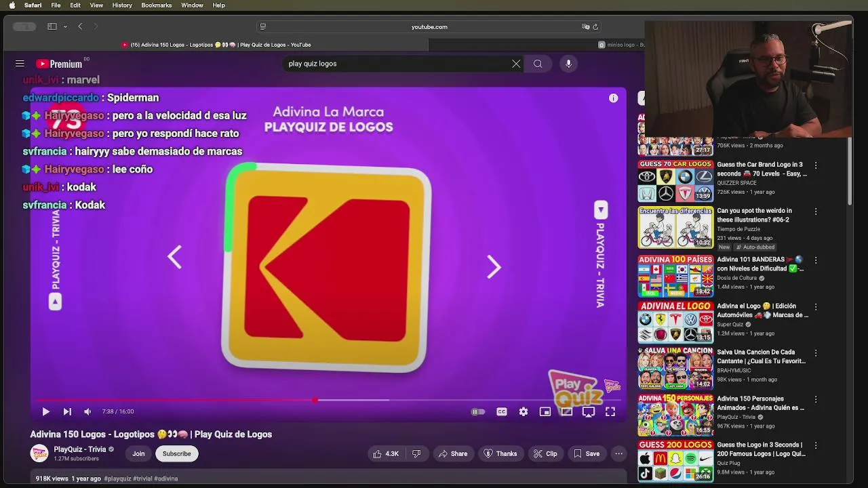Viewport: 868px width, 488px height.
Task: Open more actions ellipsis under video
Action: click(x=618, y=453)
